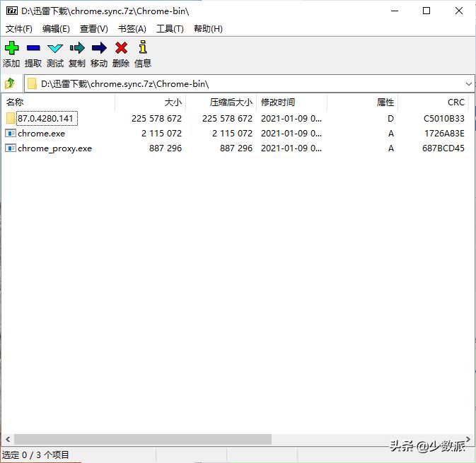Click size value 2 115 072 in 大小 column
The width and height of the screenshot is (476, 463).
[161, 133]
